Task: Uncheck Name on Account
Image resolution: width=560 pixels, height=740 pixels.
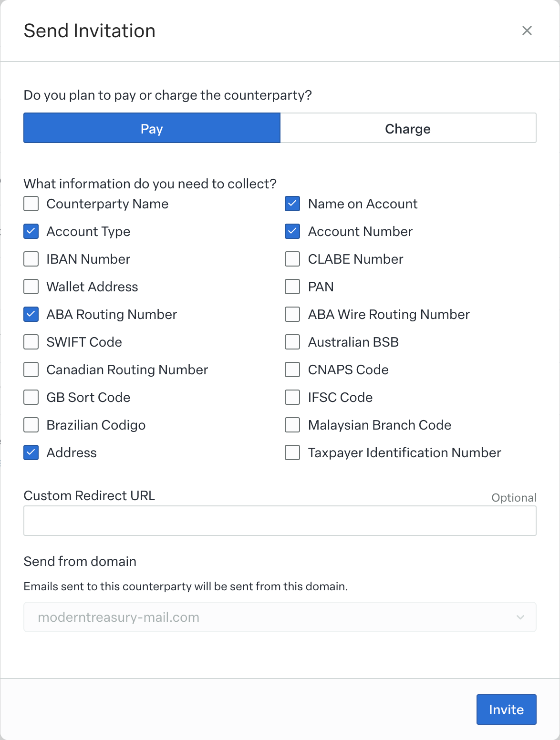Action: 292,204
